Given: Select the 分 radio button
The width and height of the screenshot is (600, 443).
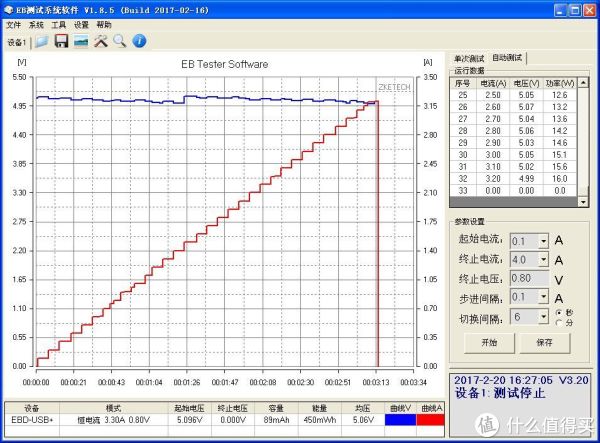Looking at the screenshot, I should [559, 322].
